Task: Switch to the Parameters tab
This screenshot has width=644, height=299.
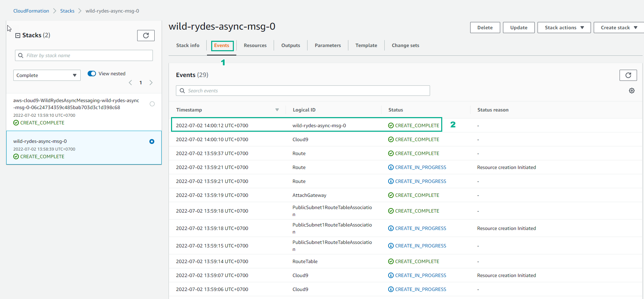Action: tap(328, 45)
